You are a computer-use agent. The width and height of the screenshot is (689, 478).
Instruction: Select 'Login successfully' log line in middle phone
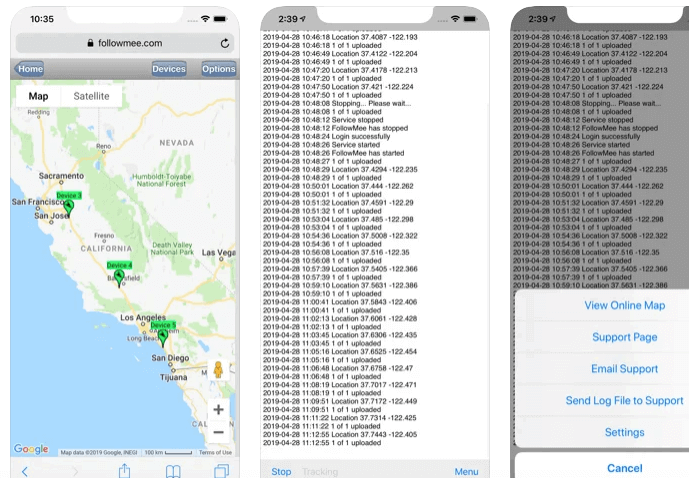326,137
